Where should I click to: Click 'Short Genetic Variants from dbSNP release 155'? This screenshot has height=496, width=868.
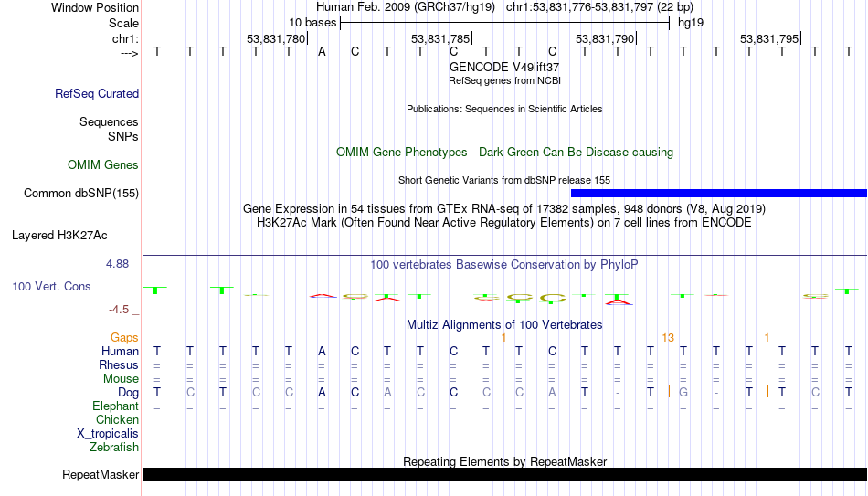504,180
